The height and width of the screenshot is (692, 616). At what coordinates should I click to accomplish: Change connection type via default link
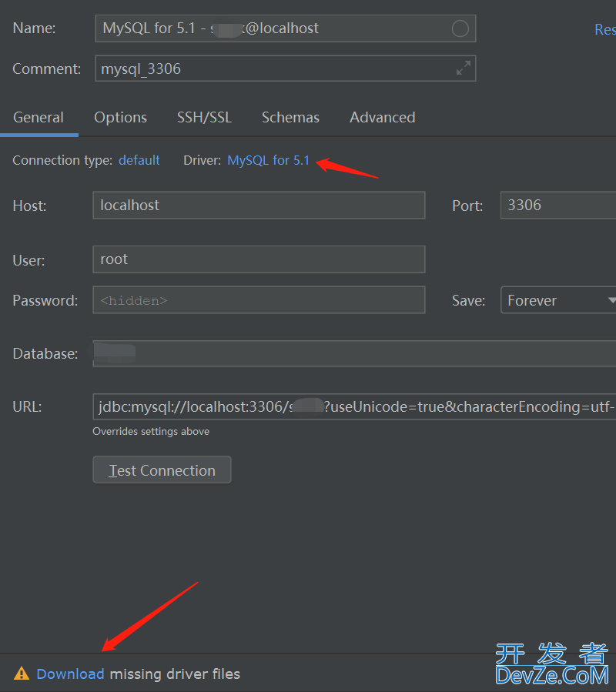pos(139,160)
